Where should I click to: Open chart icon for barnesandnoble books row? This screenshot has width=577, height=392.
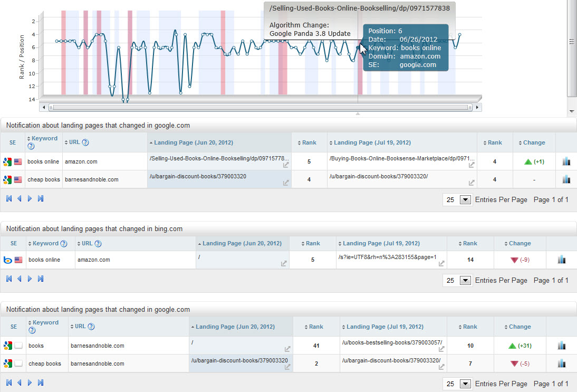(561, 346)
